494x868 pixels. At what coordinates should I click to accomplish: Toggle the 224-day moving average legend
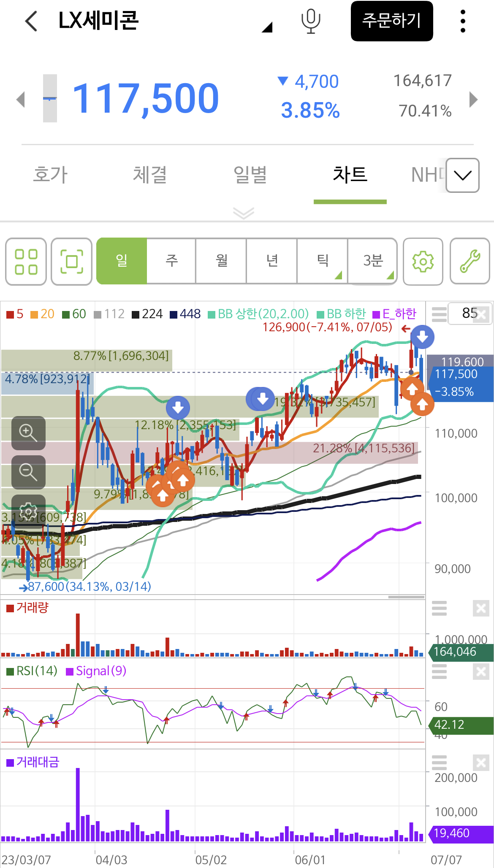pos(147,314)
